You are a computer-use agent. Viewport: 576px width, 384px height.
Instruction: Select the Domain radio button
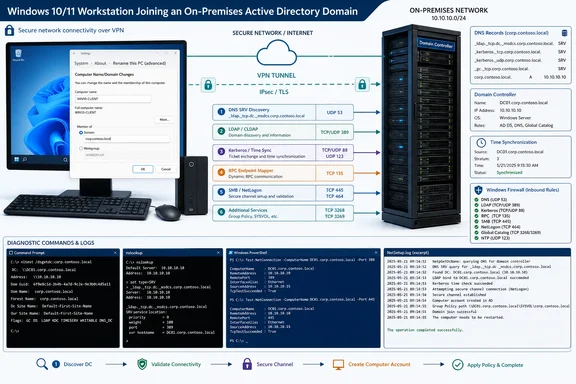pyautogui.click(x=81, y=133)
